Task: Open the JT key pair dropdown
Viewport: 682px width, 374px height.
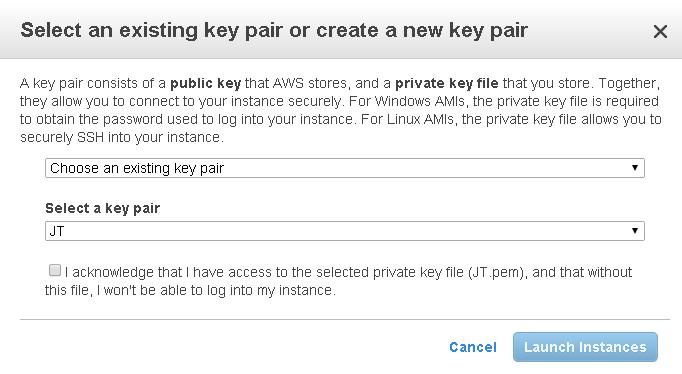Action: click(x=344, y=231)
